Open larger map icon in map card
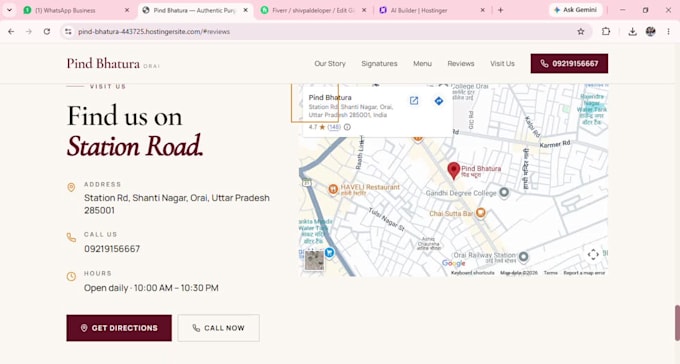This screenshot has height=364, width=680. pyautogui.click(x=414, y=101)
